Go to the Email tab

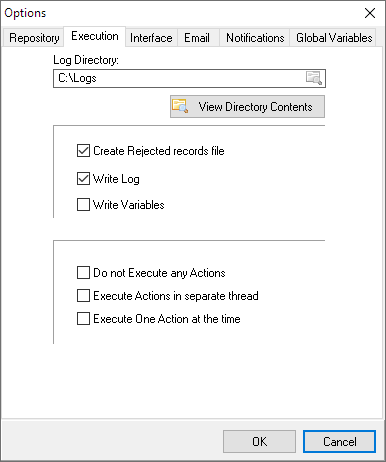click(x=197, y=38)
